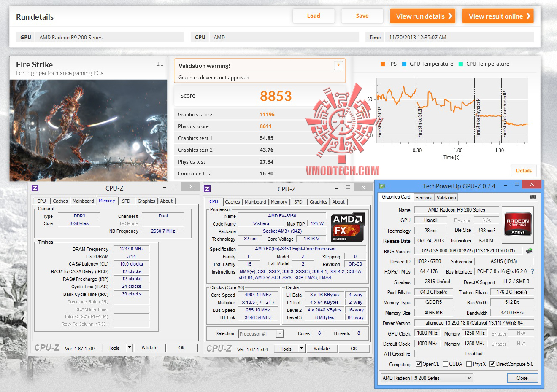Click the teal CPU Temperature legend swatch
557x392 pixels.
[461, 64]
